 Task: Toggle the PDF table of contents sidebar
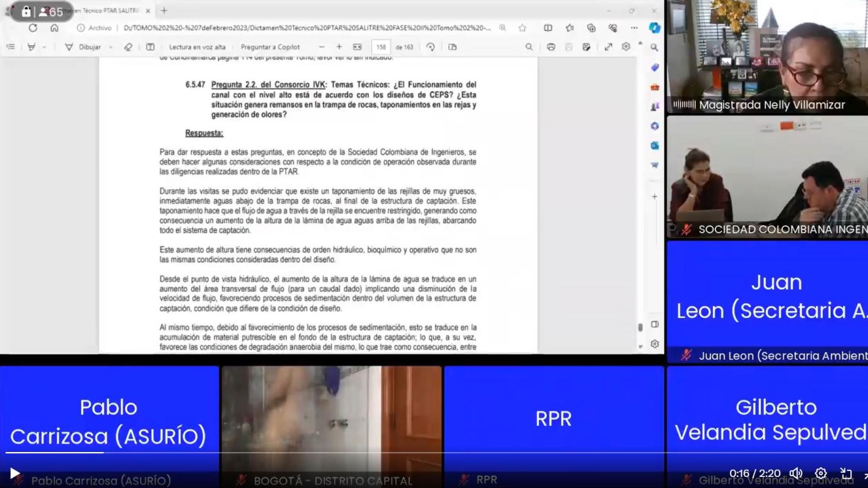coord(10,47)
